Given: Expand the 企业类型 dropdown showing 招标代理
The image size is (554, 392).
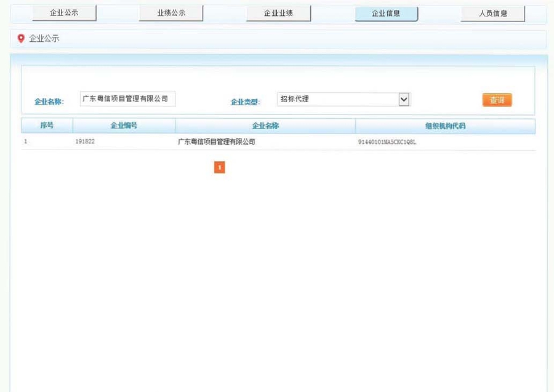Looking at the screenshot, I should point(343,99).
